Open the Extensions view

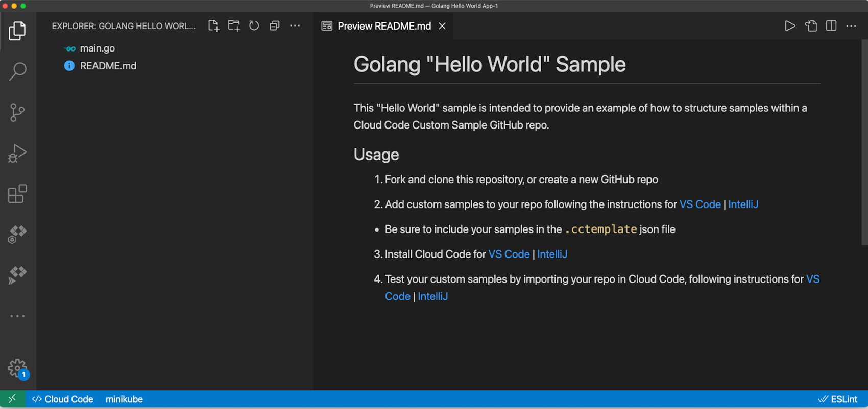[x=17, y=194]
